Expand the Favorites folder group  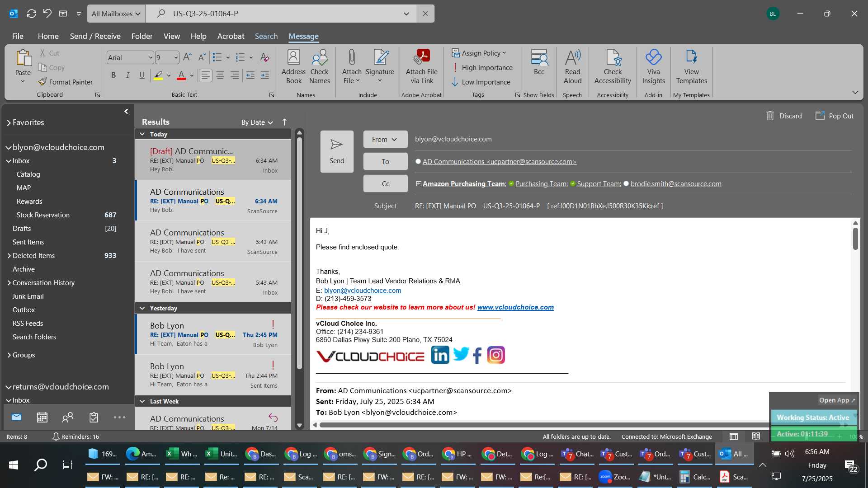click(9, 122)
